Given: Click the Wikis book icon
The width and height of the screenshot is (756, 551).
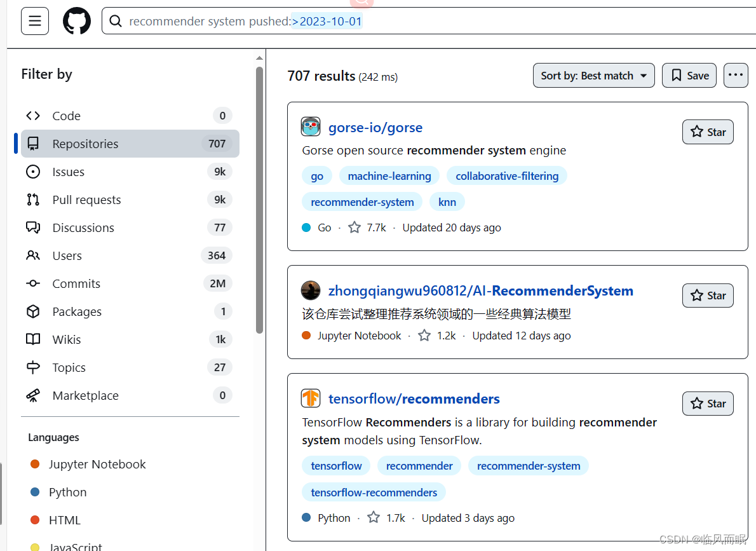Looking at the screenshot, I should tap(33, 339).
